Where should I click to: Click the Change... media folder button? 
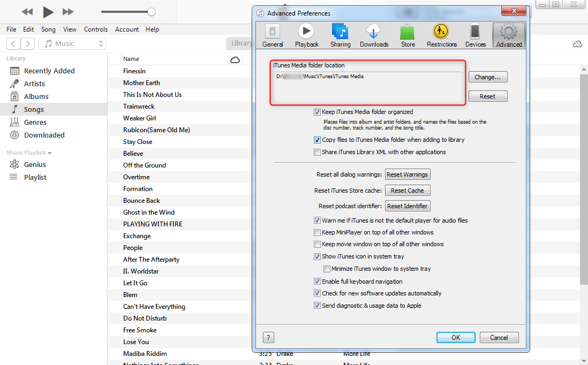pyautogui.click(x=488, y=77)
